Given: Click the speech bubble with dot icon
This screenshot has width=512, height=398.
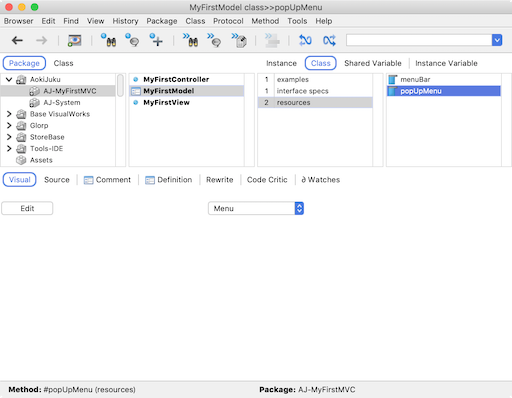Looking at the screenshot, I should click(132, 40).
